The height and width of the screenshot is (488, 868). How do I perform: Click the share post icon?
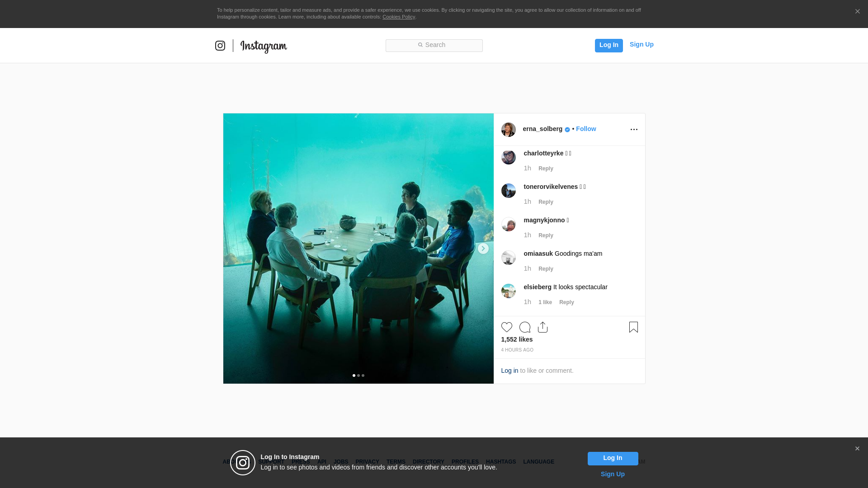point(542,327)
